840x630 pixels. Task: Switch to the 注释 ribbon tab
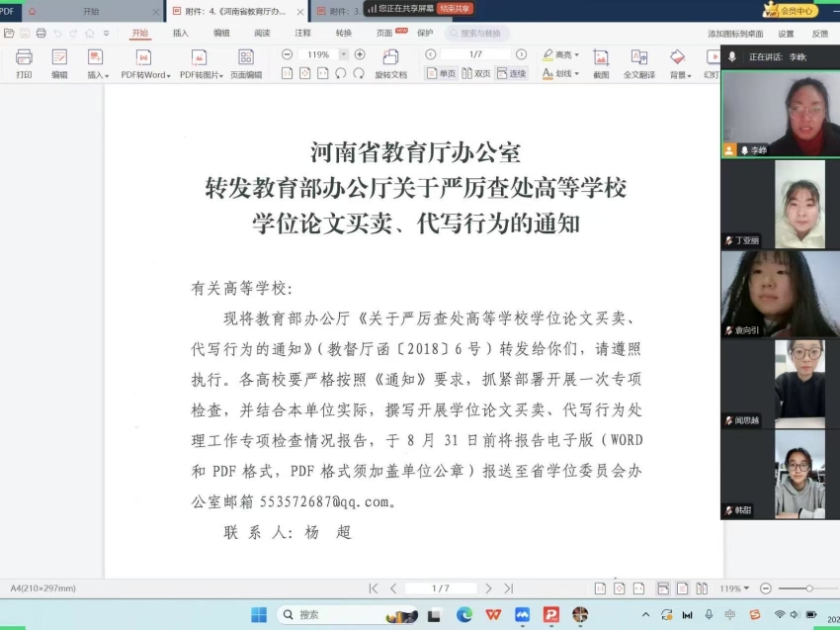(302, 34)
